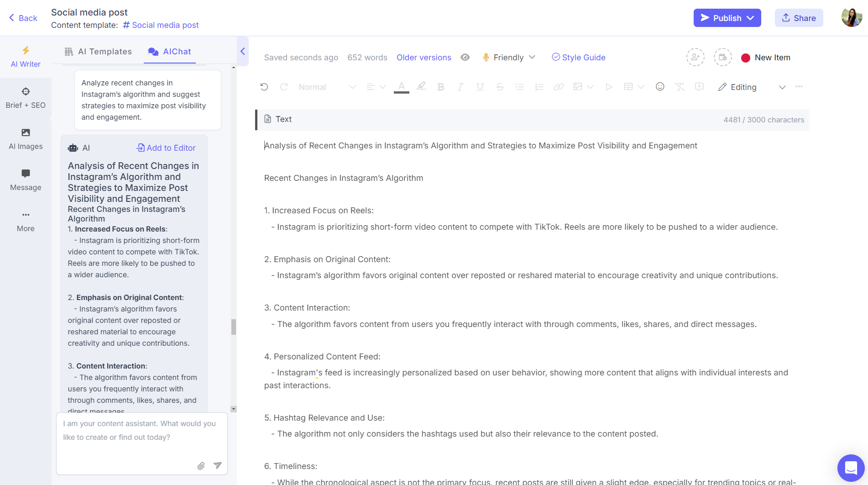Insert an image
Screen dimensions: 868x485
[x=578, y=87]
